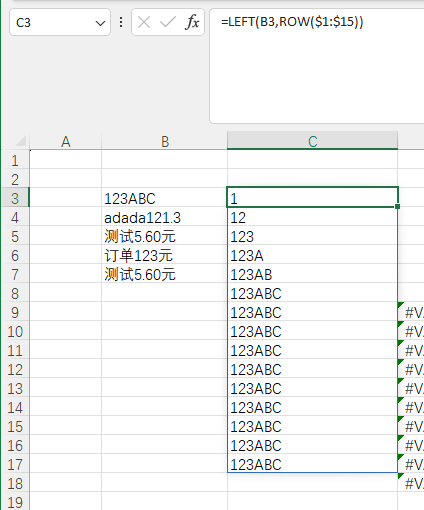Select cell C4 showing 12
424x510 pixels.
point(312,218)
